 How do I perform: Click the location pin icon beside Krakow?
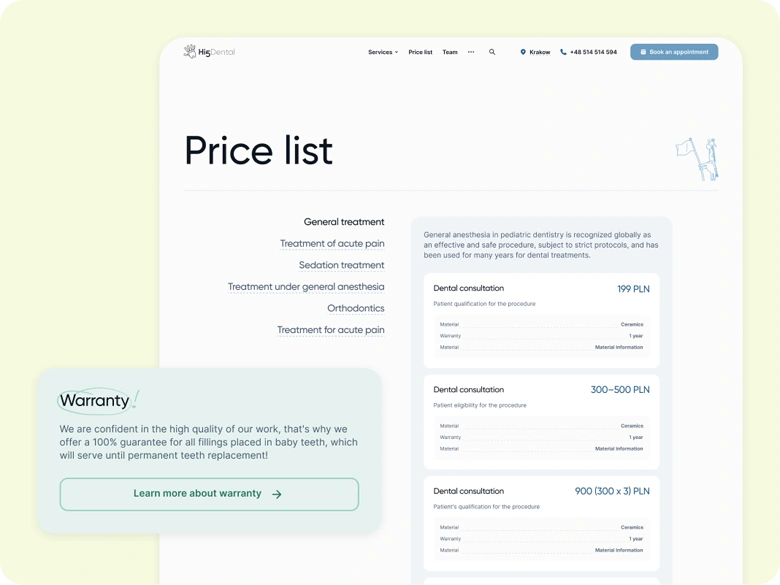click(523, 52)
